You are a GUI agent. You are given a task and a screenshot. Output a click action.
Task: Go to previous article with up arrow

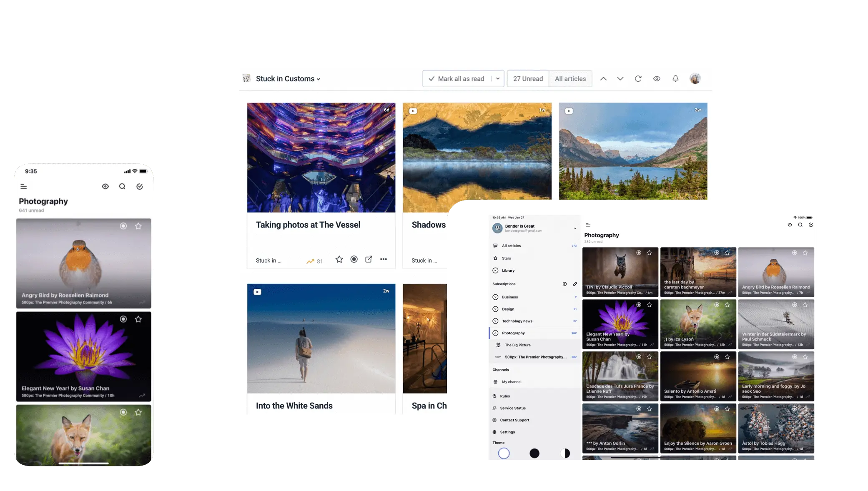(603, 79)
